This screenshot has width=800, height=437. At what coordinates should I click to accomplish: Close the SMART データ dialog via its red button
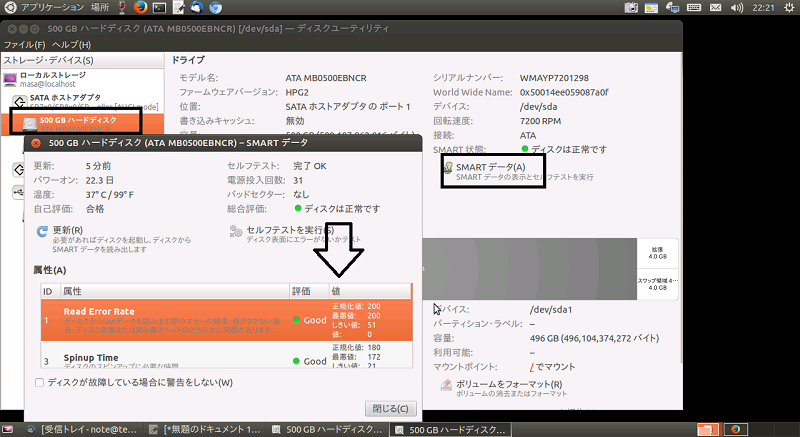coord(36,143)
